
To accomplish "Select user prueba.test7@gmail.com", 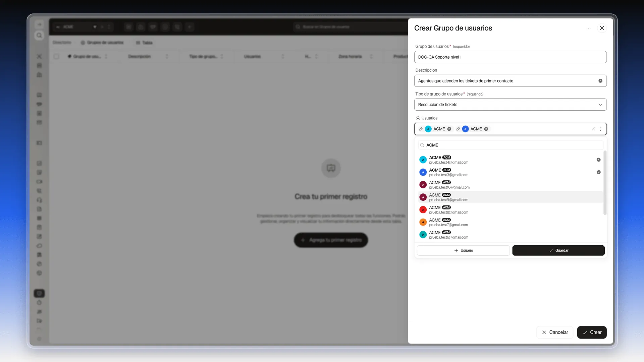I will 510,222.
